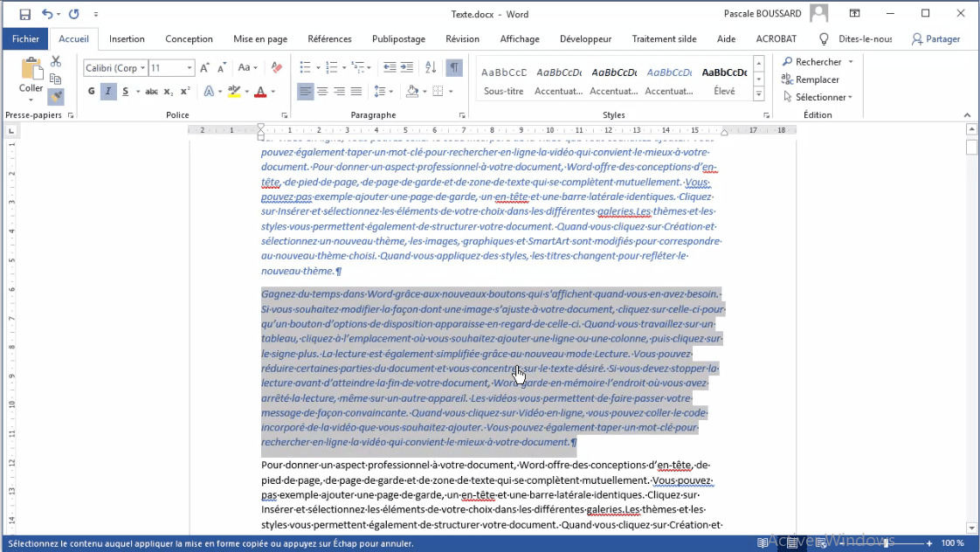Click the Cut (scissors) icon

click(x=55, y=63)
